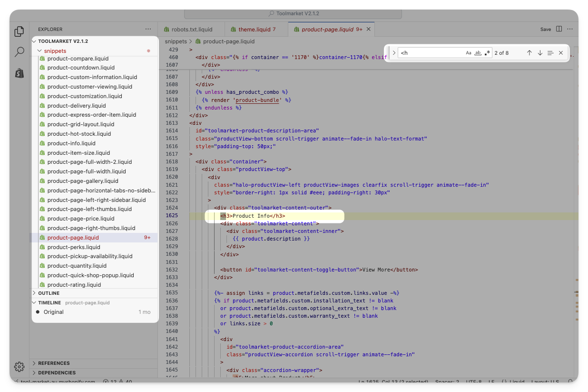588x392 pixels.
Task: Click the Save button
Action: (546, 29)
